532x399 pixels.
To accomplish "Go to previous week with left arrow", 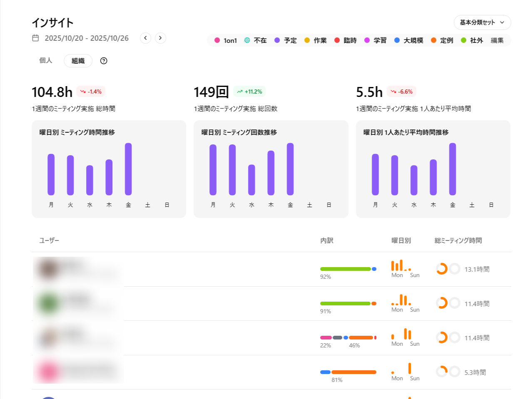I will [145, 38].
